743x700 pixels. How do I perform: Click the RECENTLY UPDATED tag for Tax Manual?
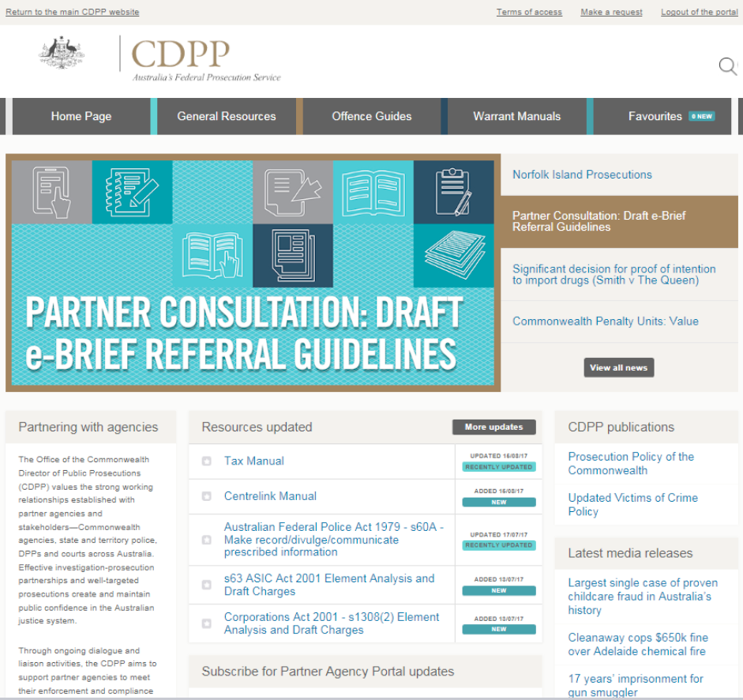(x=499, y=467)
